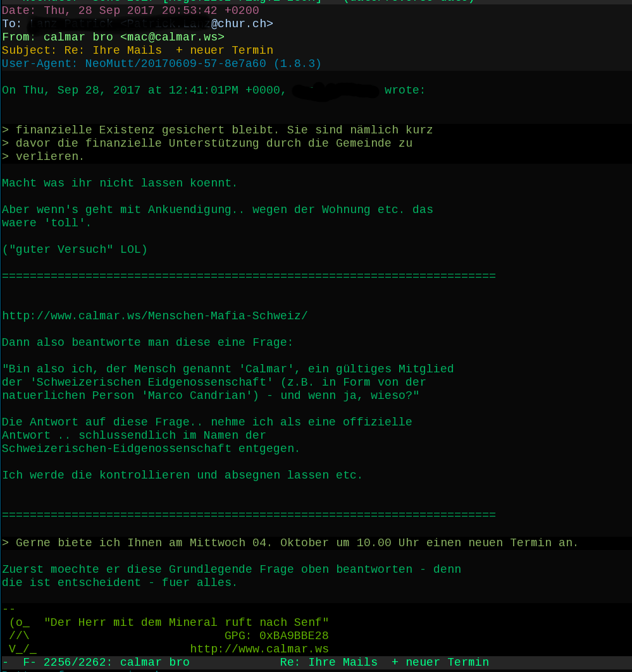Click the signature dash delimiter line
Screen dimensions: 632x672
(x=9, y=609)
